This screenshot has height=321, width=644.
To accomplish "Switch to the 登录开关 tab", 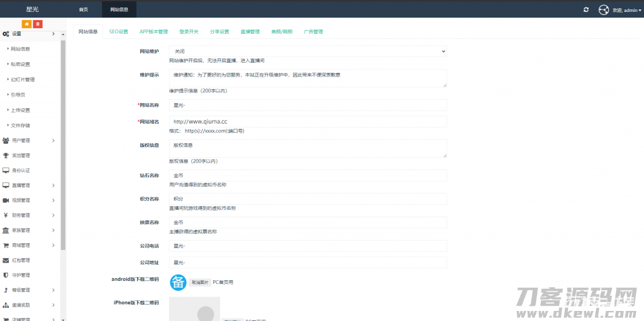I will 189,31.
